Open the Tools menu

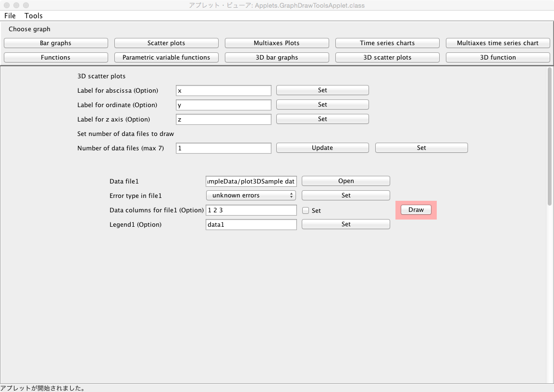tap(34, 16)
